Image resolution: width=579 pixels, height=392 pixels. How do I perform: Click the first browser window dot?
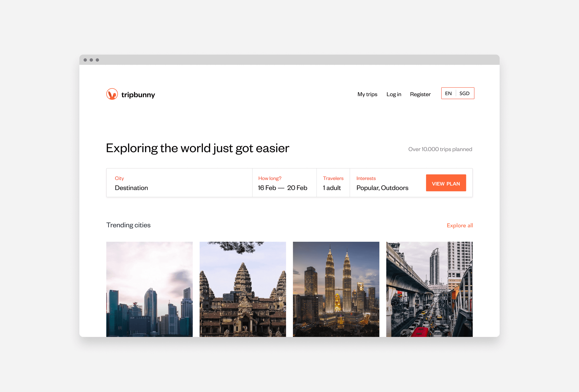click(x=85, y=60)
